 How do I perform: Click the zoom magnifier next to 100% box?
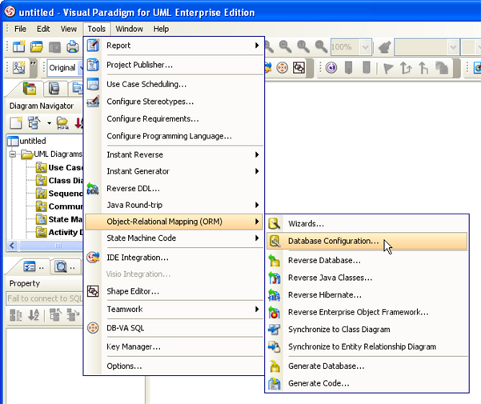pyautogui.click(x=321, y=47)
